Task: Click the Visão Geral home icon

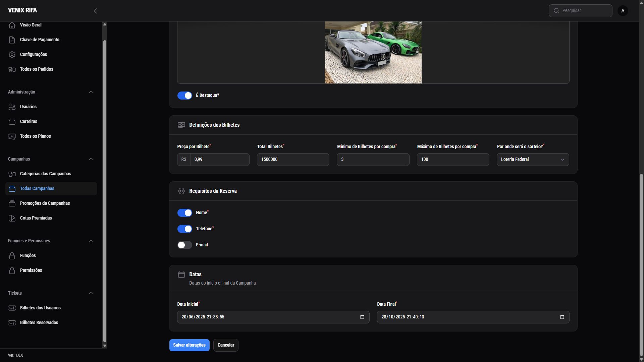Action: tap(12, 25)
